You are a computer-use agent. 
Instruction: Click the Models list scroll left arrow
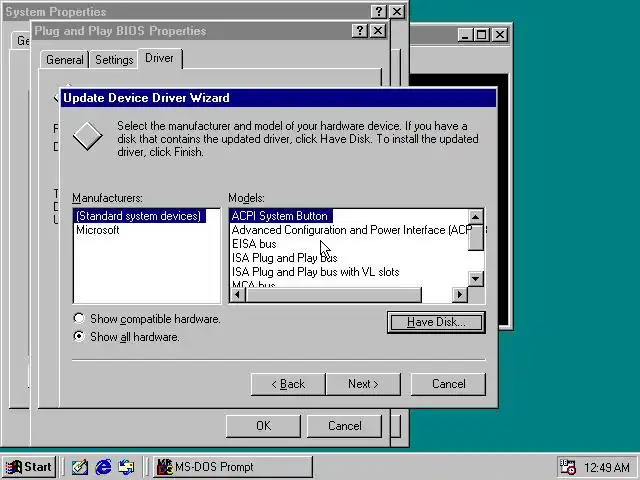[238, 294]
